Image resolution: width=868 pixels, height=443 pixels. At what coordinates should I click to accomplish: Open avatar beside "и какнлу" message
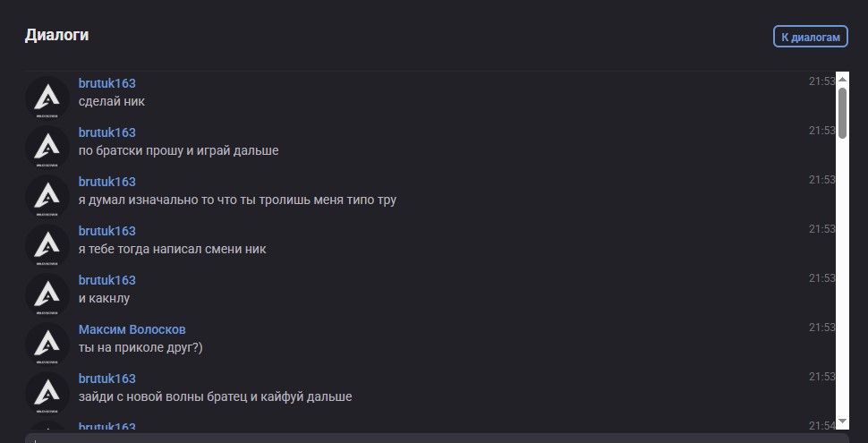point(47,295)
